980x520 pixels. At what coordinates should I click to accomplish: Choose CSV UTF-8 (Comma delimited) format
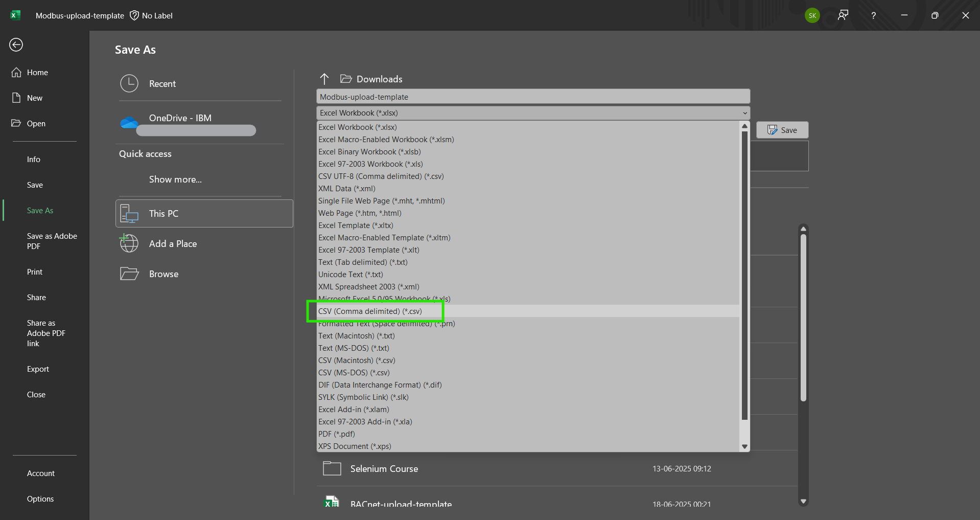(528, 176)
